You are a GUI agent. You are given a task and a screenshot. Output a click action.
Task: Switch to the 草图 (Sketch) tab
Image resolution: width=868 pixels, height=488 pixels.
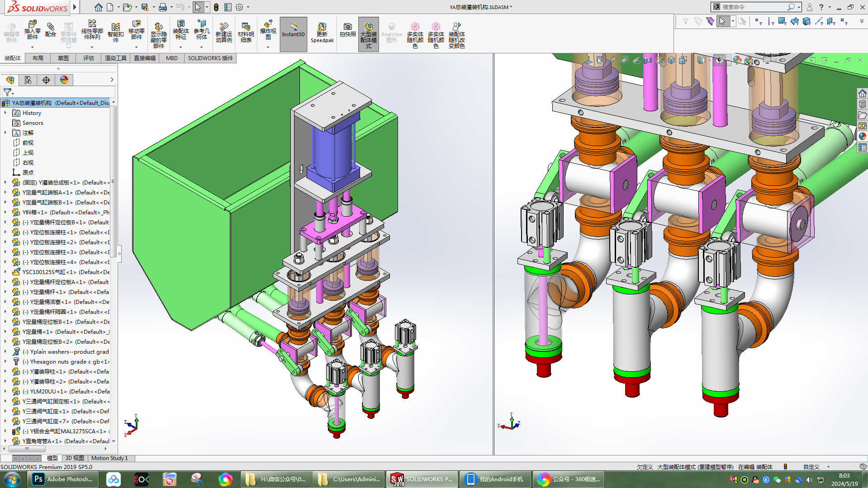coord(63,58)
